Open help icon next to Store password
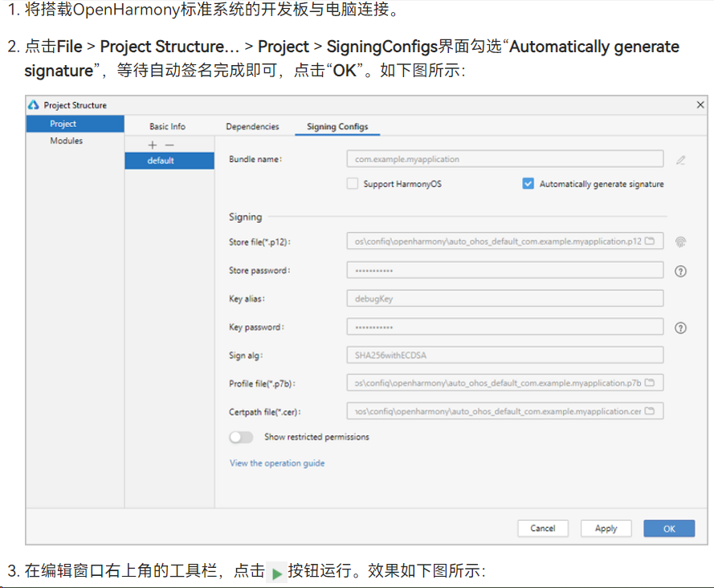Viewport: 714px width, 588px height. point(680,272)
